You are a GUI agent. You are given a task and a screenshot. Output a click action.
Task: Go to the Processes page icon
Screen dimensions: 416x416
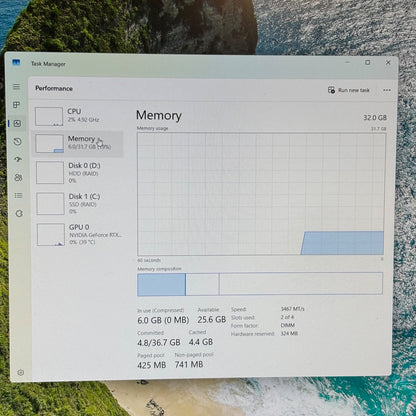coord(17,105)
